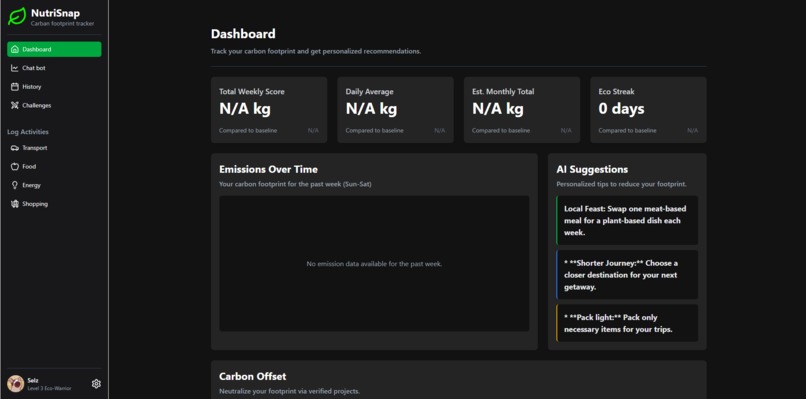Click the Food apple icon
The width and height of the screenshot is (806, 399).
(x=14, y=167)
